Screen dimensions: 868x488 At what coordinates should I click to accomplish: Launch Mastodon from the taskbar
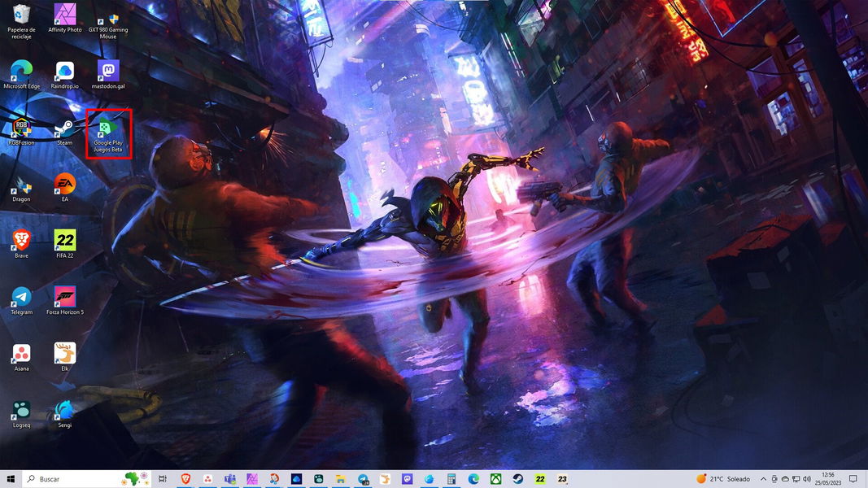pyautogui.click(x=407, y=479)
